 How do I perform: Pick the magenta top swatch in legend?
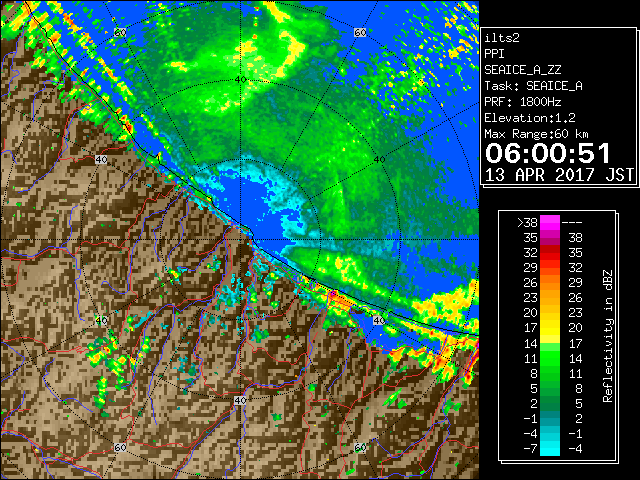click(550, 223)
